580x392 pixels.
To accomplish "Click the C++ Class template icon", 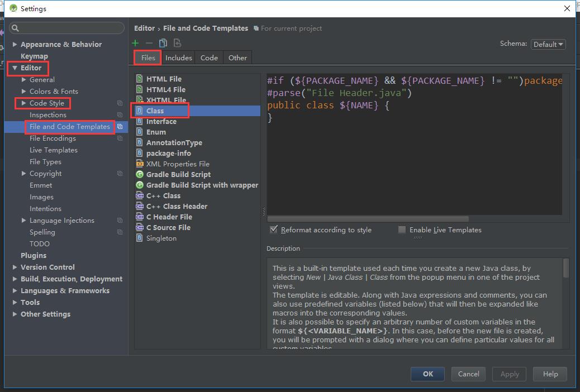I will pos(140,195).
